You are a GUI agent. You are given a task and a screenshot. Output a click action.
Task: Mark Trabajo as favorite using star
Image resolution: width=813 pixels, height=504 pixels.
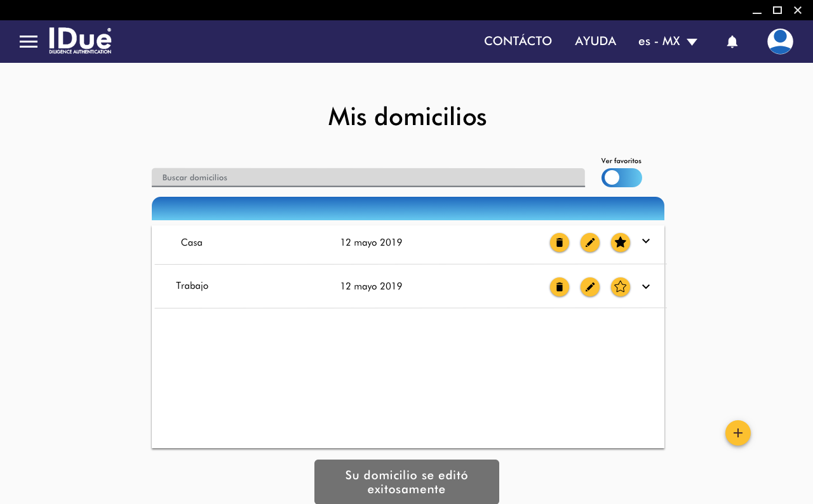pyautogui.click(x=621, y=287)
